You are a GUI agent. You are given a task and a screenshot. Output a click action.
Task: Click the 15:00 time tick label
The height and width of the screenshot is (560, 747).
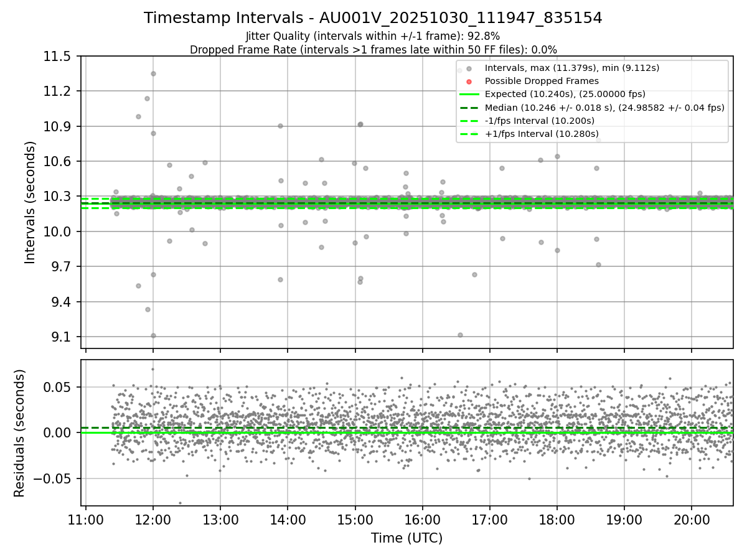click(355, 520)
